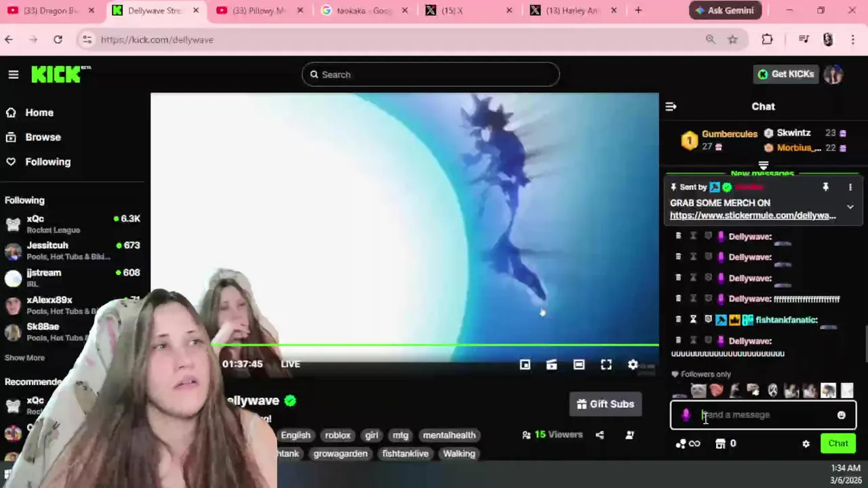The width and height of the screenshot is (868, 488).
Task: Open the Kick hamburger menu
Action: pyautogui.click(x=14, y=75)
